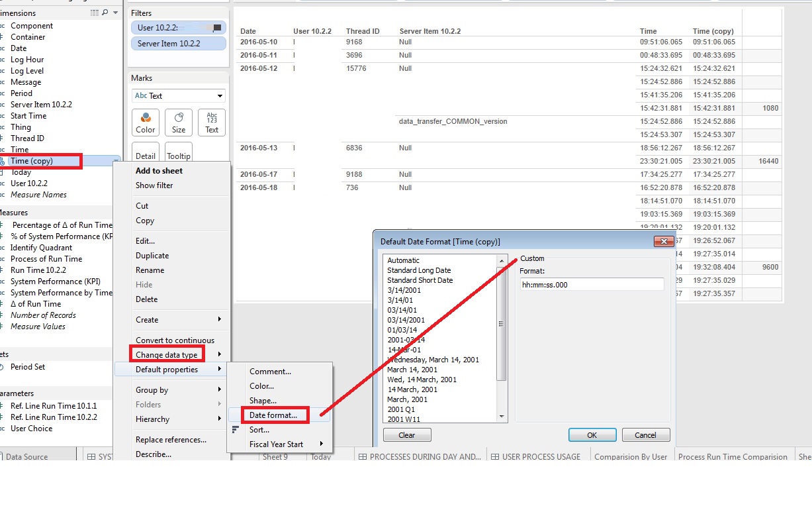Expand the Change data type submenu
This screenshot has height=512, width=812.
pos(166,354)
